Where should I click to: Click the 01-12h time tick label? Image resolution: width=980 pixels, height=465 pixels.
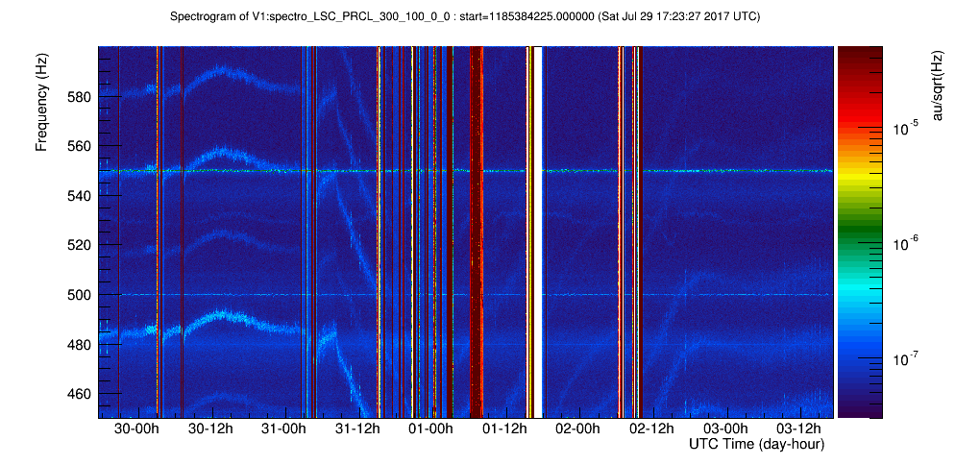tap(505, 428)
